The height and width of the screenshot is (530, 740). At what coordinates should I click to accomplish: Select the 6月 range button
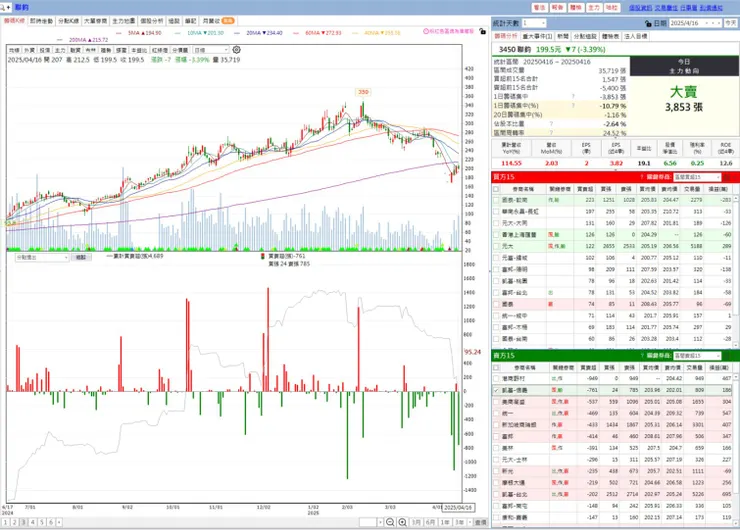[x=430, y=522]
